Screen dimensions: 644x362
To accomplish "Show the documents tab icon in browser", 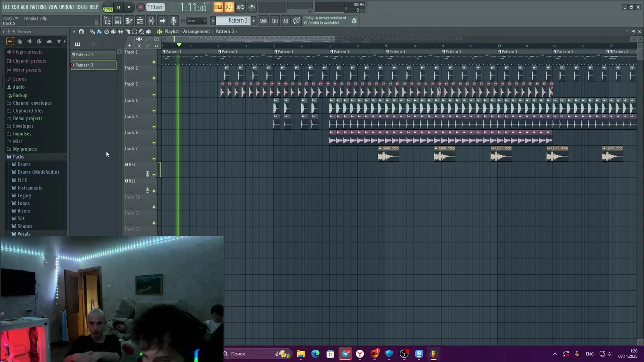I will 20,41.
